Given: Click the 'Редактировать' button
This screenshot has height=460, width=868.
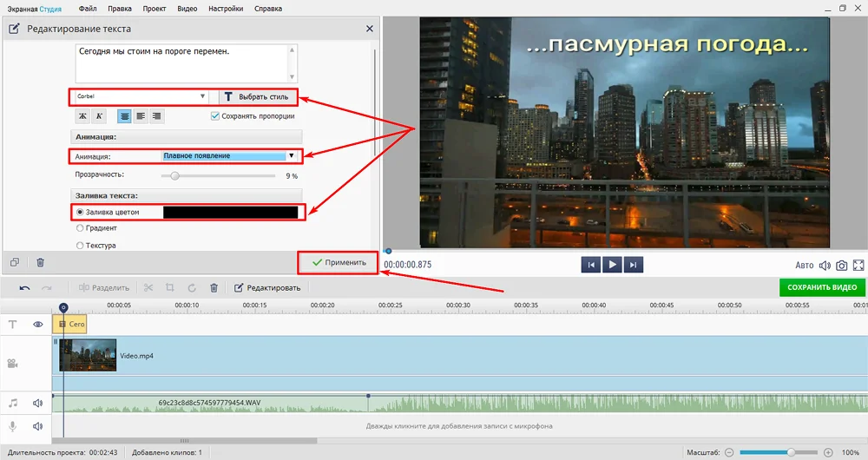Looking at the screenshot, I should coord(267,288).
